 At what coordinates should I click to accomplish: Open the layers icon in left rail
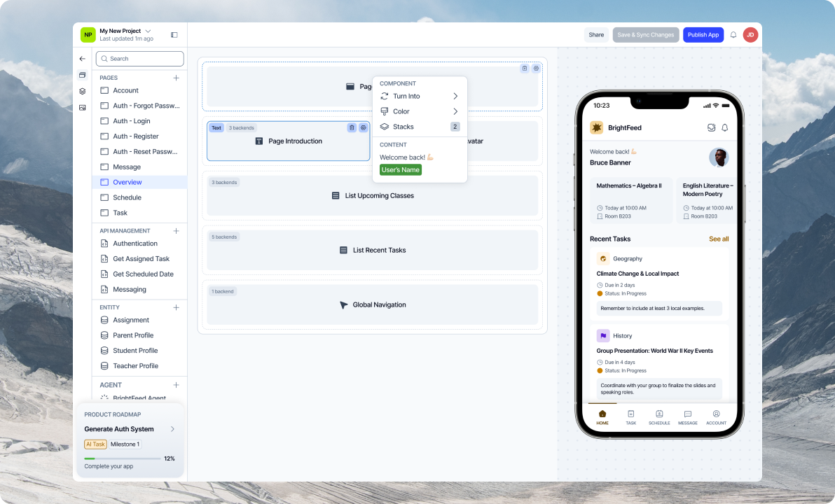[82, 91]
